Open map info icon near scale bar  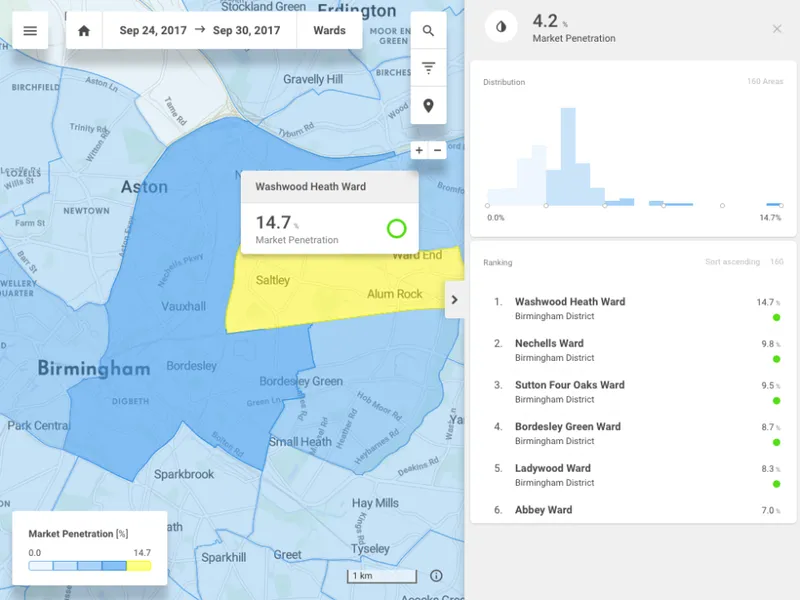436,576
